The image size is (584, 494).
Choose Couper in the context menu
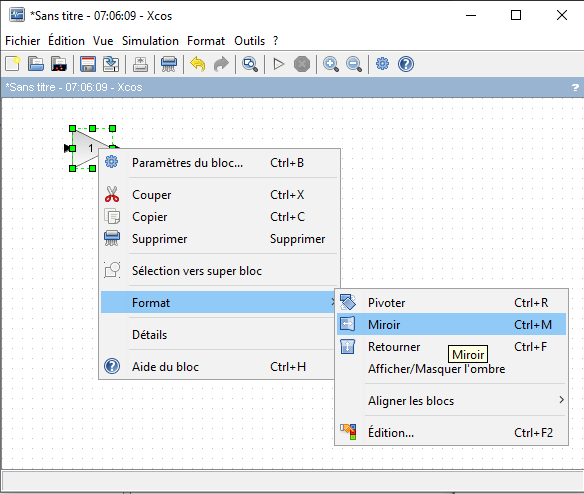220,194
